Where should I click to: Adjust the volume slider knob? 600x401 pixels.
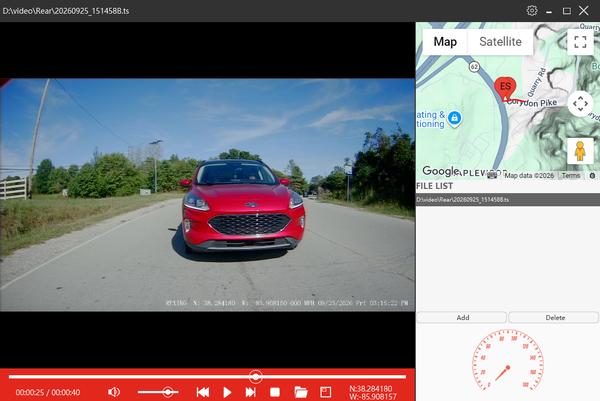168,392
